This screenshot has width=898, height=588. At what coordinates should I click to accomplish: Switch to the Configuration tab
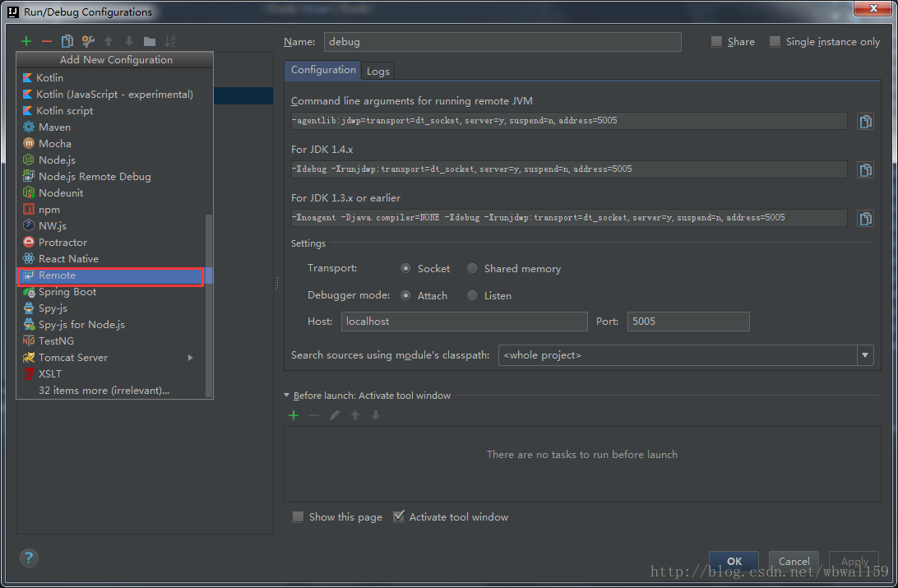tap(323, 70)
